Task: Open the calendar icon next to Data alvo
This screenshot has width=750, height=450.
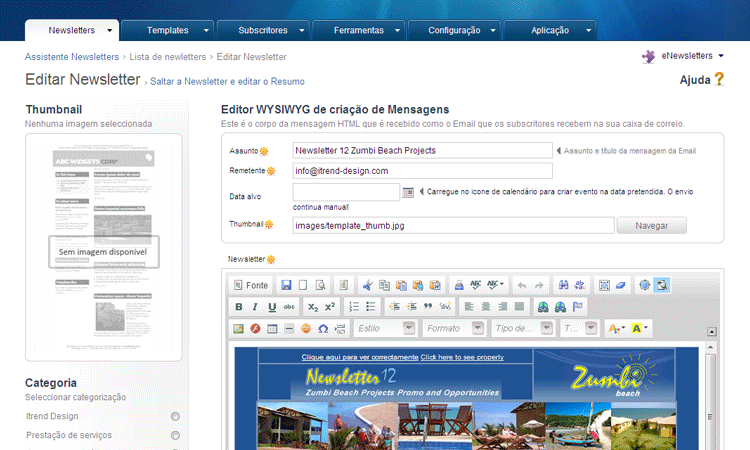Action: pyautogui.click(x=408, y=192)
